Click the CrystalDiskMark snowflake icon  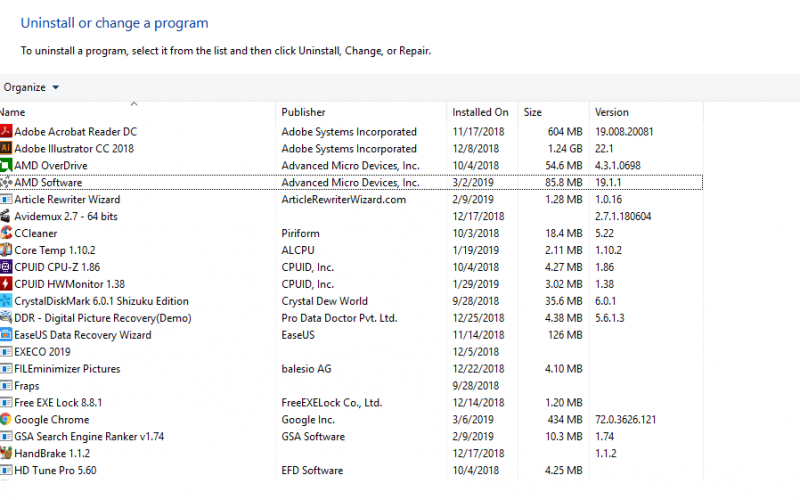(6, 301)
